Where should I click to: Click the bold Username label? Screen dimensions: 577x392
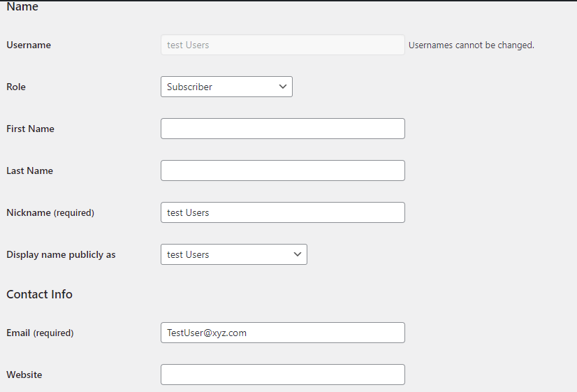coord(29,45)
